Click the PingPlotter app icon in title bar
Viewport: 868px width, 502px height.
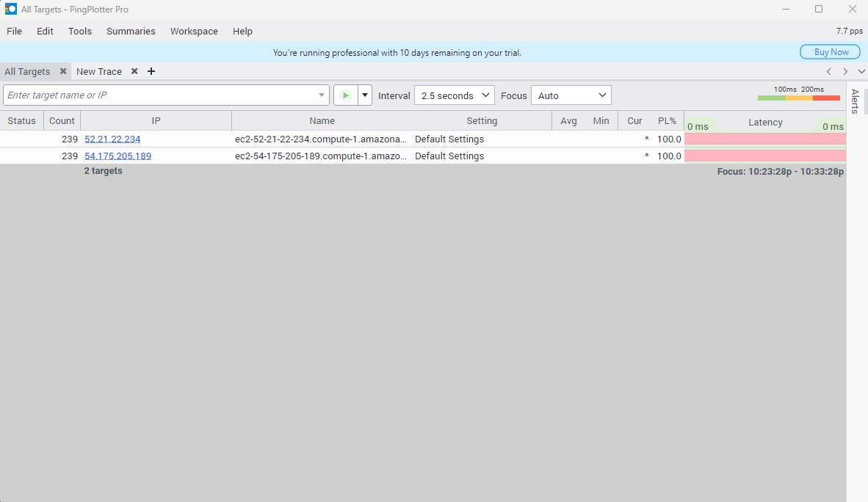click(x=10, y=10)
